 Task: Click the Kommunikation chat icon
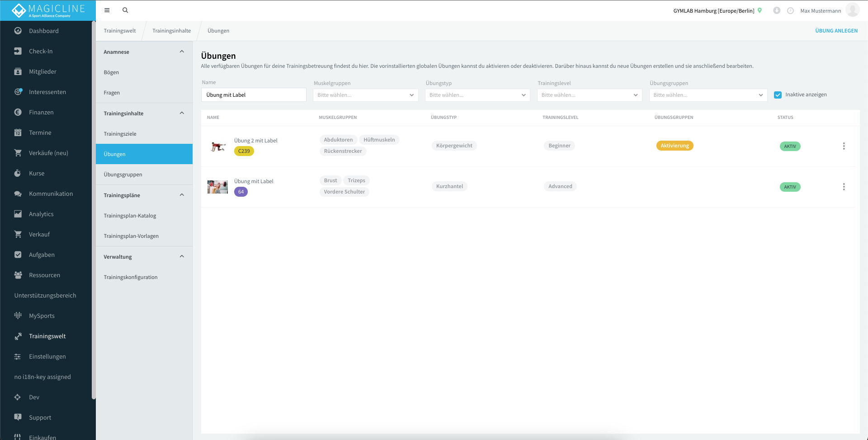pos(18,194)
